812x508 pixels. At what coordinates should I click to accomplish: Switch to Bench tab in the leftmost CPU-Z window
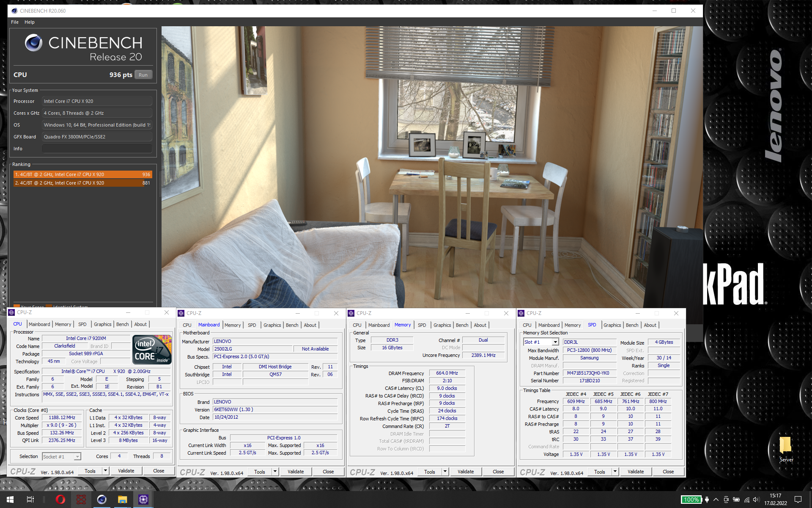click(123, 324)
